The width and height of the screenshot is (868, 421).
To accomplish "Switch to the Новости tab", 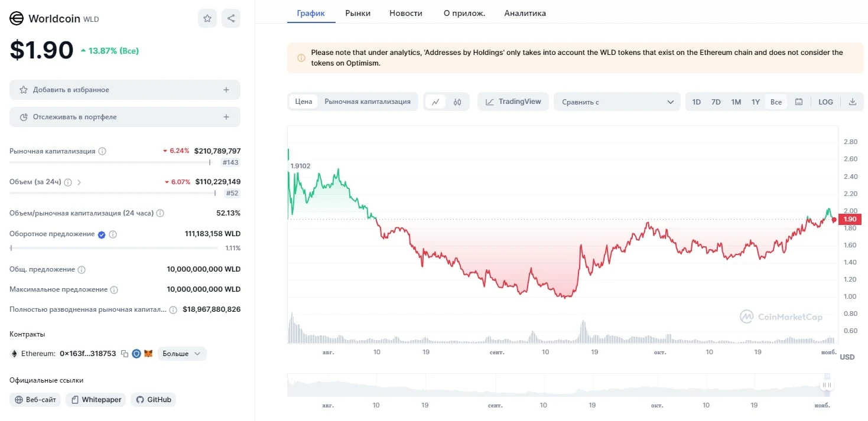I will pyautogui.click(x=406, y=13).
